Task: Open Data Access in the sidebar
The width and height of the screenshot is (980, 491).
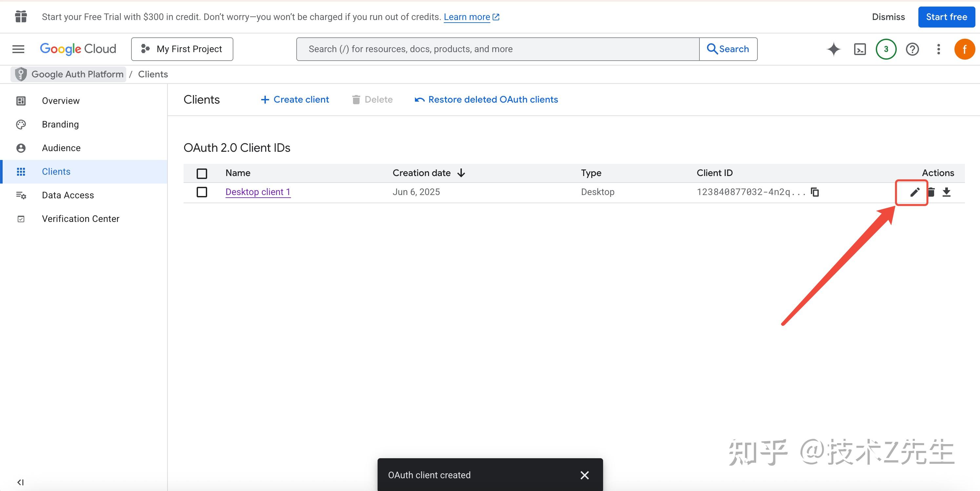Action: point(68,195)
